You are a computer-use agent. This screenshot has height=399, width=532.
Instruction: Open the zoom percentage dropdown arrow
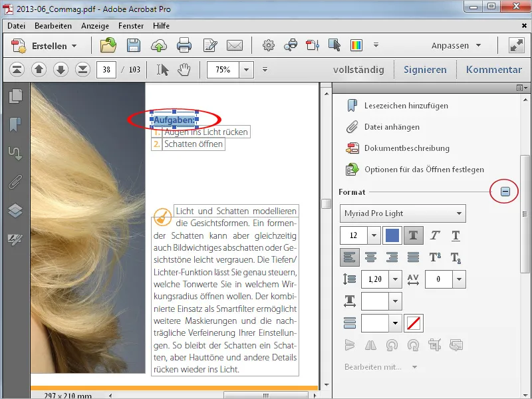(246, 70)
